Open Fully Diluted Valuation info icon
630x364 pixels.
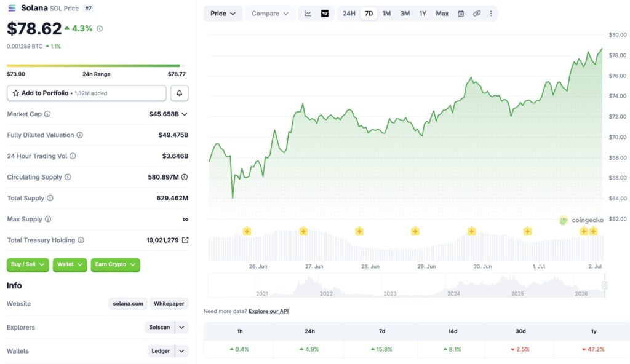click(x=80, y=135)
